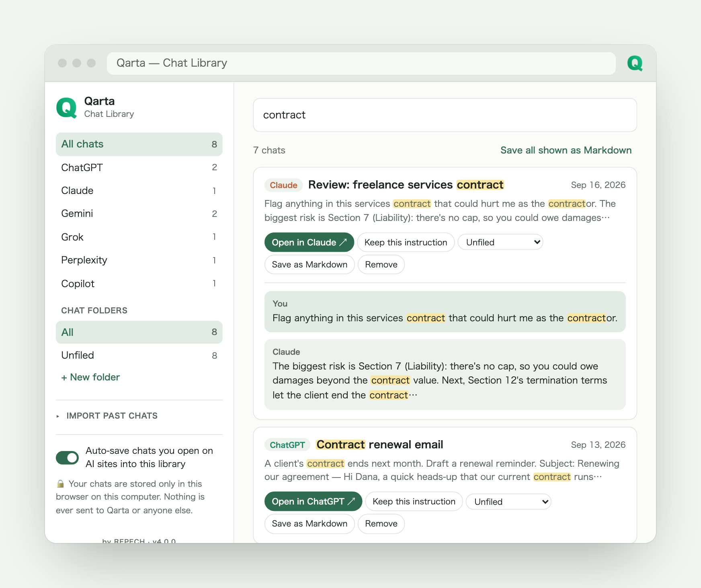This screenshot has width=701, height=588.
Task: Select the All chats filter
Action: coord(139,144)
